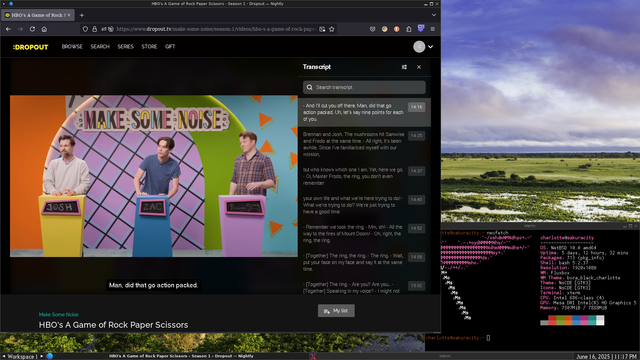
Task: Jump to transcript timestamp 14:25
Action: click(x=416, y=136)
